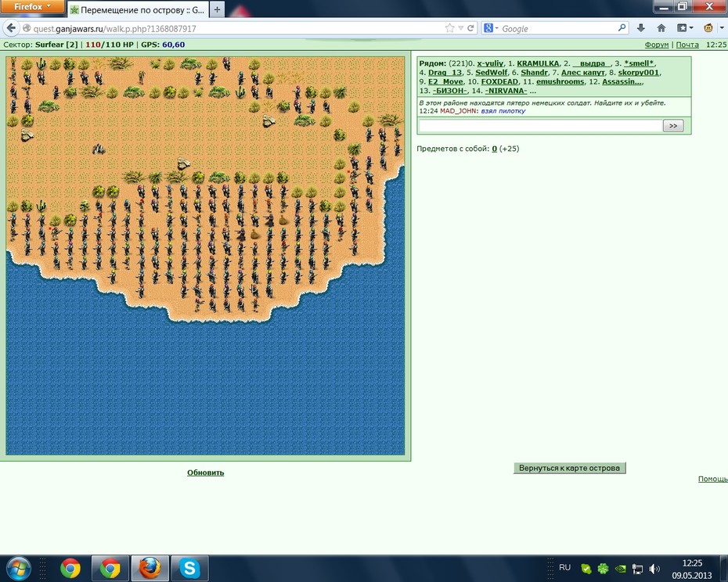Click the RU language indicator
Screen dimensions: 728x582
pos(564,568)
